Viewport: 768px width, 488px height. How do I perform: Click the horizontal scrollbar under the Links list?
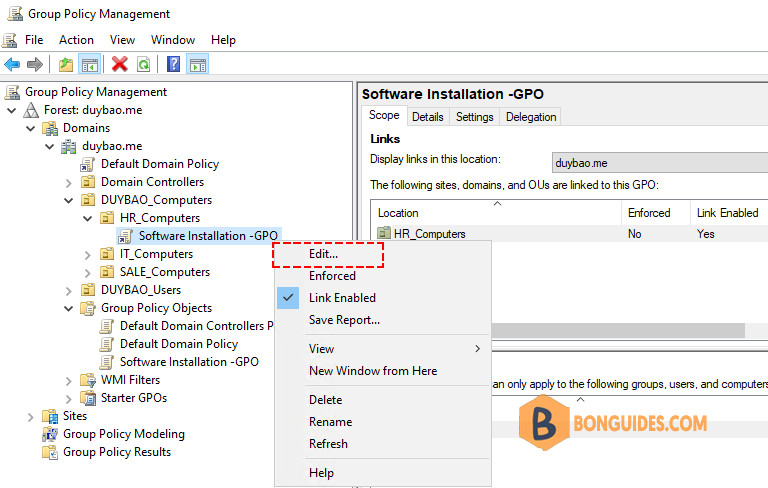(618, 330)
